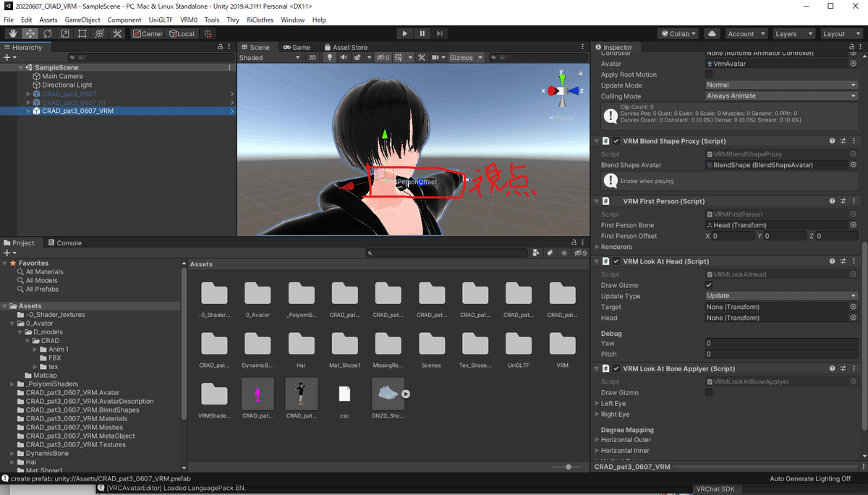This screenshot has height=495, width=868.
Task: Open the UniGLTF menu
Action: 161,20
